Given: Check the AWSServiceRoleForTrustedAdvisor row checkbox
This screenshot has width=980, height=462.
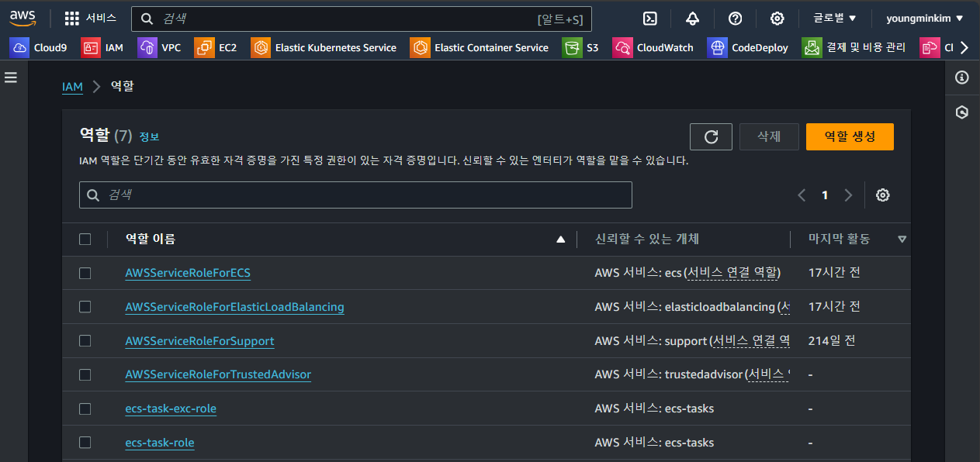Looking at the screenshot, I should pos(85,374).
